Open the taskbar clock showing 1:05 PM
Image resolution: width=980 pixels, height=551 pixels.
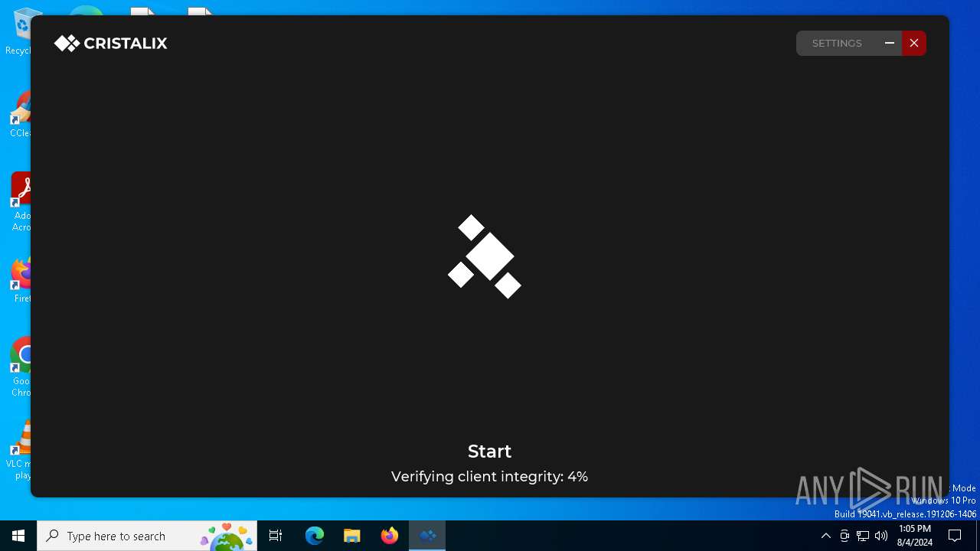pos(915,536)
